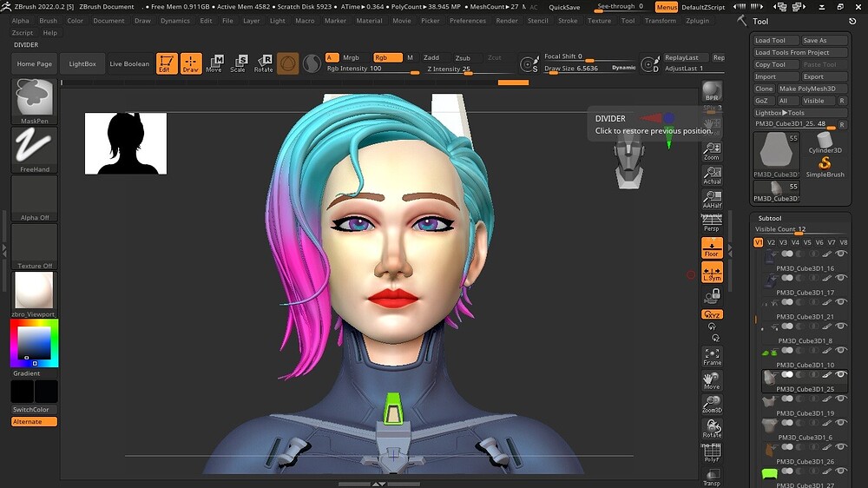The image size is (868, 488).
Task: Toggle the Floor grid button
Action: coord(712,247)
